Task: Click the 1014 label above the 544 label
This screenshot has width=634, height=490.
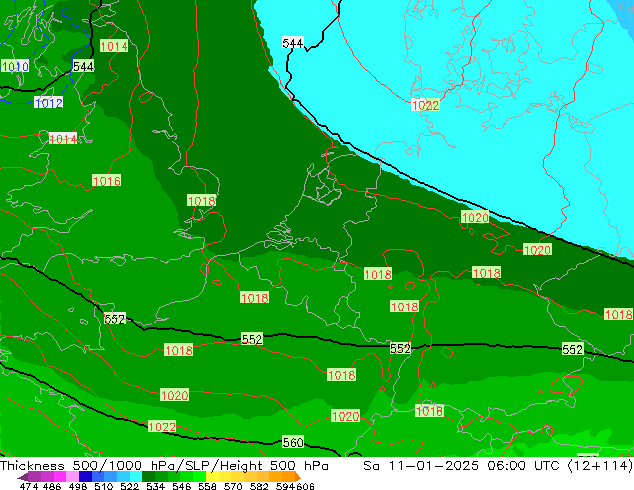Action: click(114, 46)
